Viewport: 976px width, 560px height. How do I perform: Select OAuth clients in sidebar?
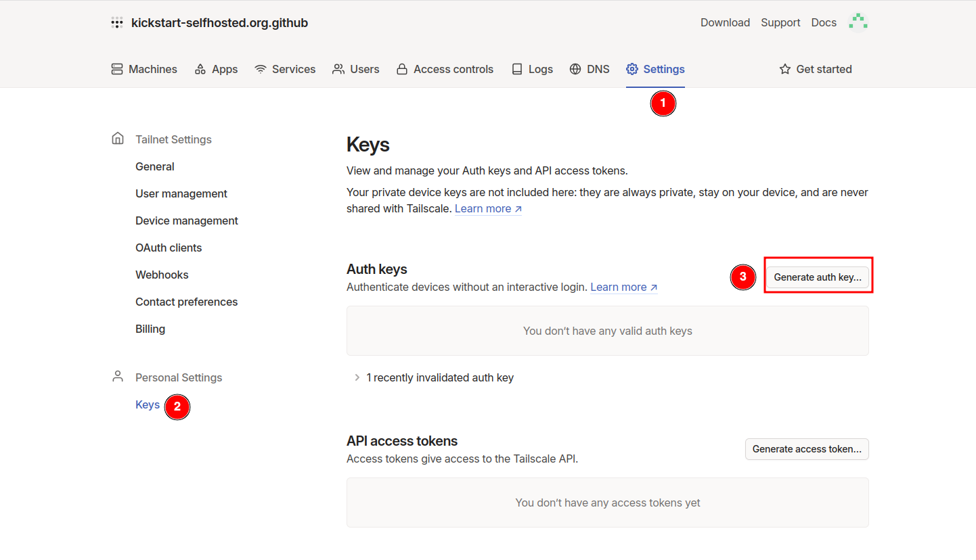[169, 248]
